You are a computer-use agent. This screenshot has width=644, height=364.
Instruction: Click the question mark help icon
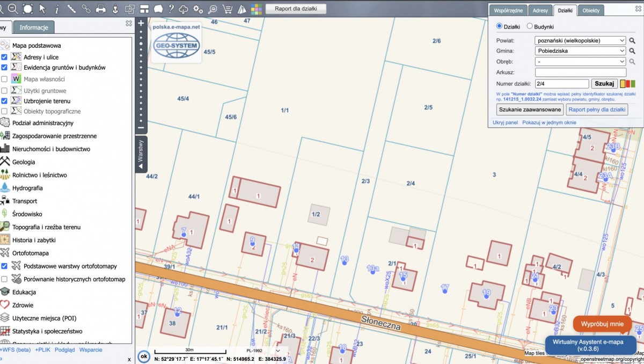[171, 9]
